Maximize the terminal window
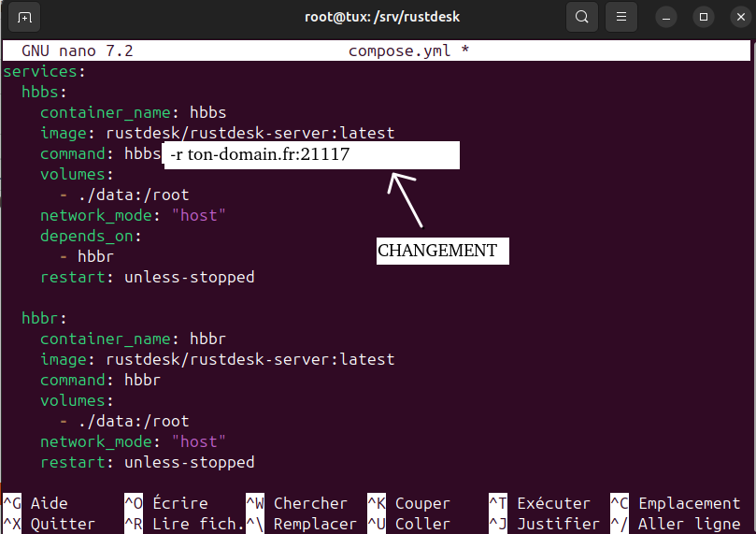Screen dimensions: 756x534 tap(704, 17)
